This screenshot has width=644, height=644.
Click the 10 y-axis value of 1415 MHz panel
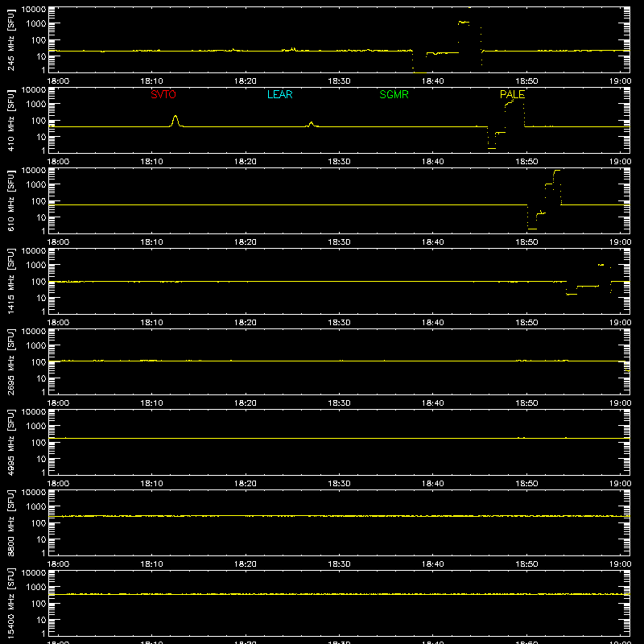(41, 298)
